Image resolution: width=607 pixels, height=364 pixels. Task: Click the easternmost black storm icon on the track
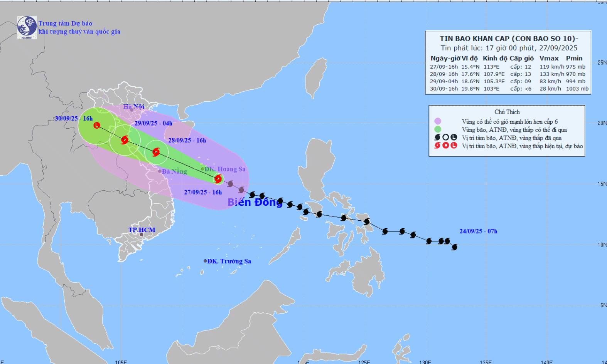click(x=454, y=247)
